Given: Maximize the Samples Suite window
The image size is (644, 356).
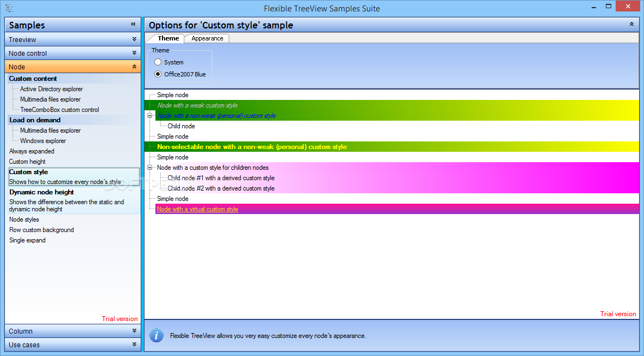Looking at the screenshot, I should [609, 6].
